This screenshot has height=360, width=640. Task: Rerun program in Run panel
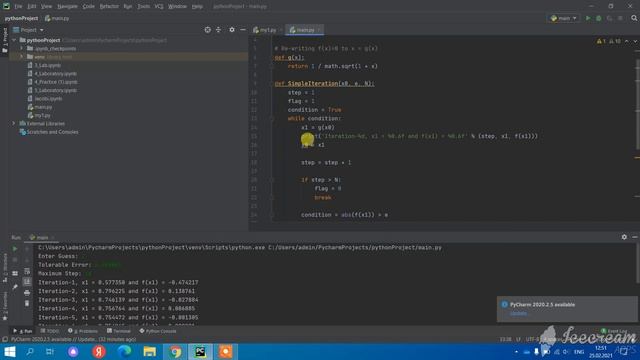[x=15, y=249]
